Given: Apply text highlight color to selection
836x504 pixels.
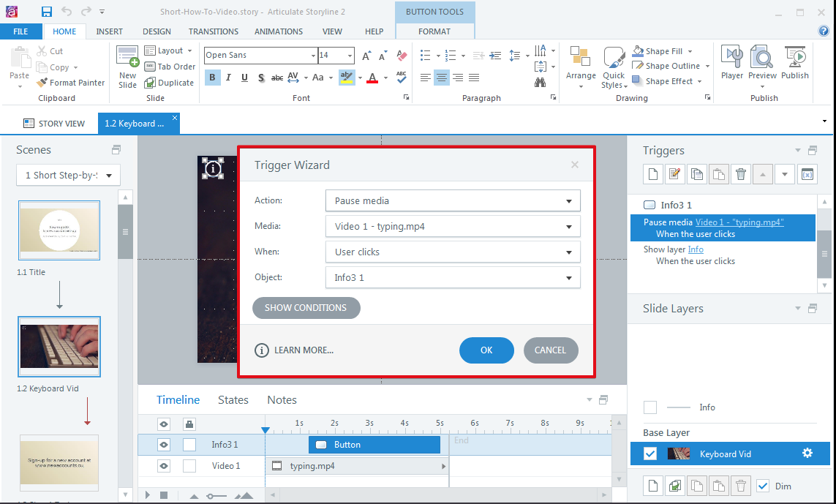Looking at the screenshot, I should 349,77.
